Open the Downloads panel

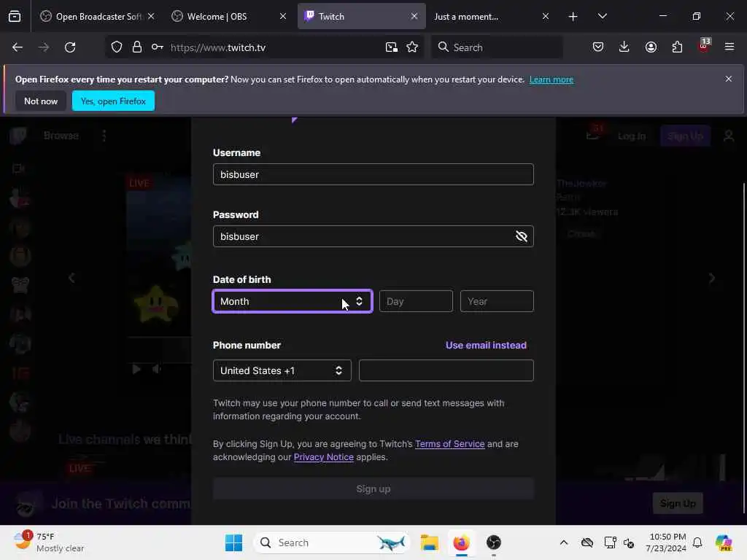click(x=624, y=47)
